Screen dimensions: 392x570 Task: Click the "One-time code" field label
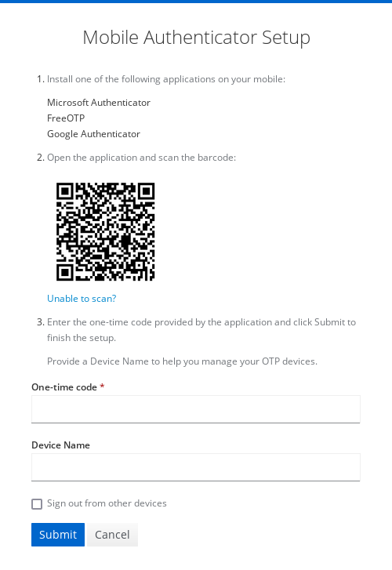pos(64,387)
